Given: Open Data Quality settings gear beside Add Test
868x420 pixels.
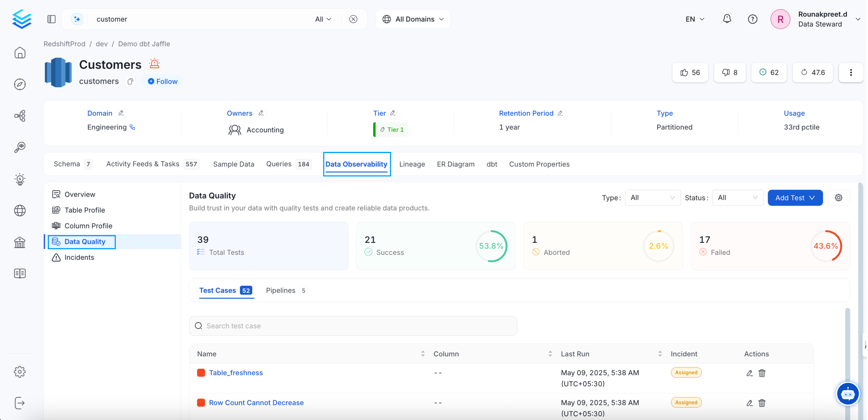Looking at the screenshot, I should (839, 198).
